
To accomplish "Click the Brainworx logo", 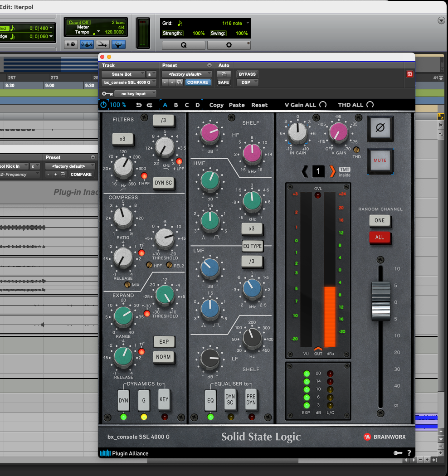I will coord(384,437).
